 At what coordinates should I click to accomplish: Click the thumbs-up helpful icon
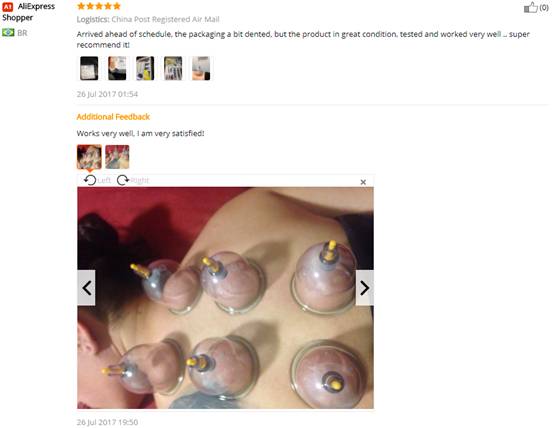(x=530, y=7)
